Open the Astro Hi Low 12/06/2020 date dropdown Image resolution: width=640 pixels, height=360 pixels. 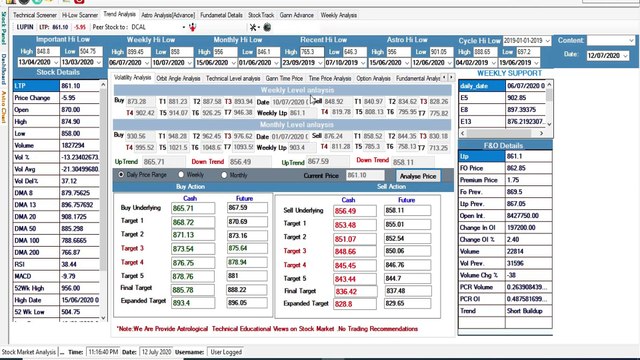pyautogui.click(x=449, y=63)
